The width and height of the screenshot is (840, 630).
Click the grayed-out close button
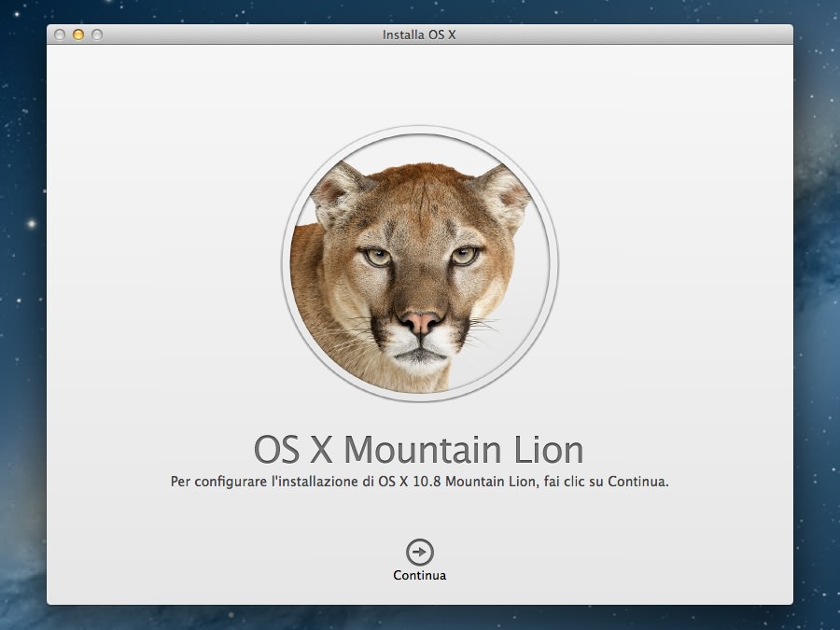click(60, 35)
